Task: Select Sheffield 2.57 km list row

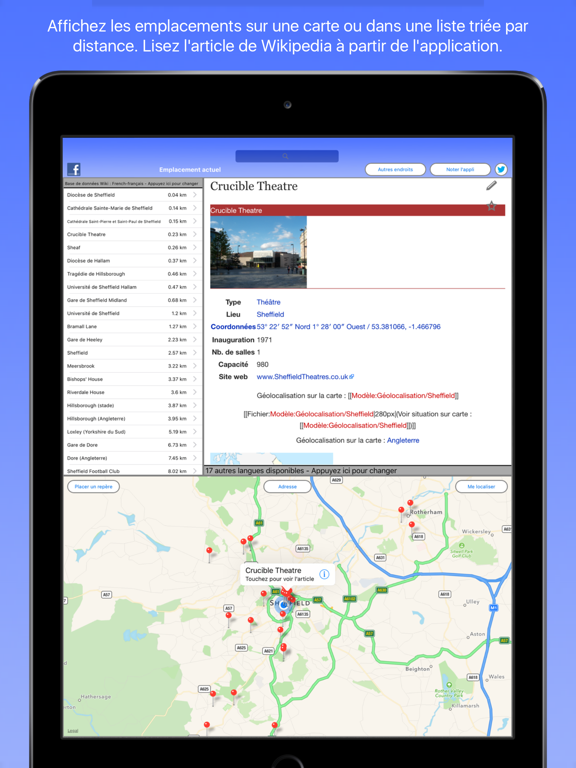Action: 133,353
